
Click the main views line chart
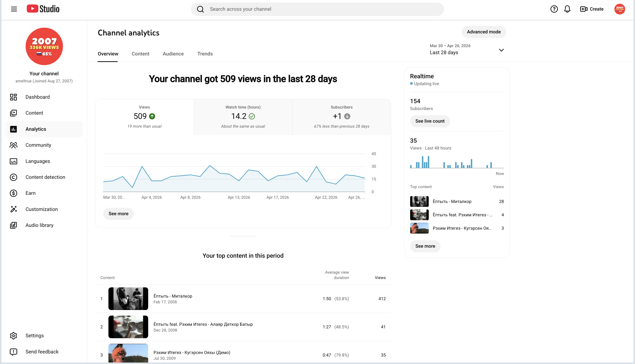pyautogui.click(x=234, y=173)
